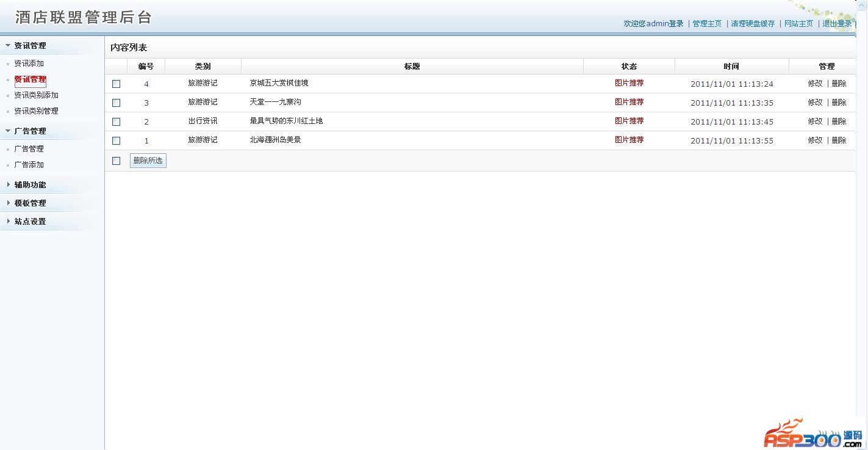The height and width of the screenshot is (450, 868).
Task: Click the timestamp 2011/11/01 11:13:55
Action: pos(732,141)
